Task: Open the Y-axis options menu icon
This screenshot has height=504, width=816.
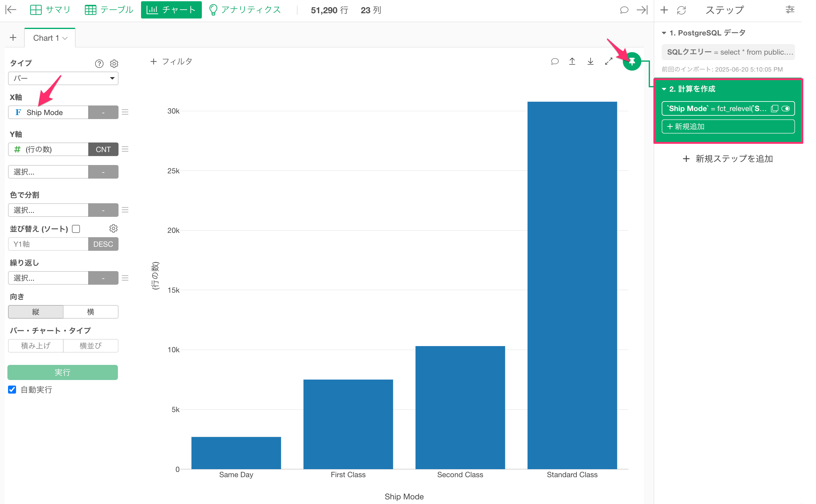Action: [x=125, y=149]
